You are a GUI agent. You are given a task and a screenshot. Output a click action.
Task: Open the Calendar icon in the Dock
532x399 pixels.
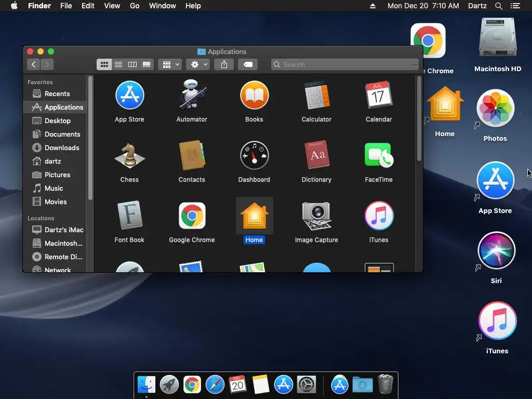pyautogui.click(x=237, y=384)
